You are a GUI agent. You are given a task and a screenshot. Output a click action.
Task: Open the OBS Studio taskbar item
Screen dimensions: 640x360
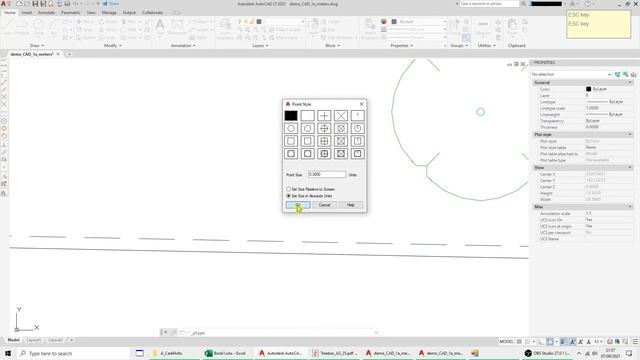coord(547,353)
